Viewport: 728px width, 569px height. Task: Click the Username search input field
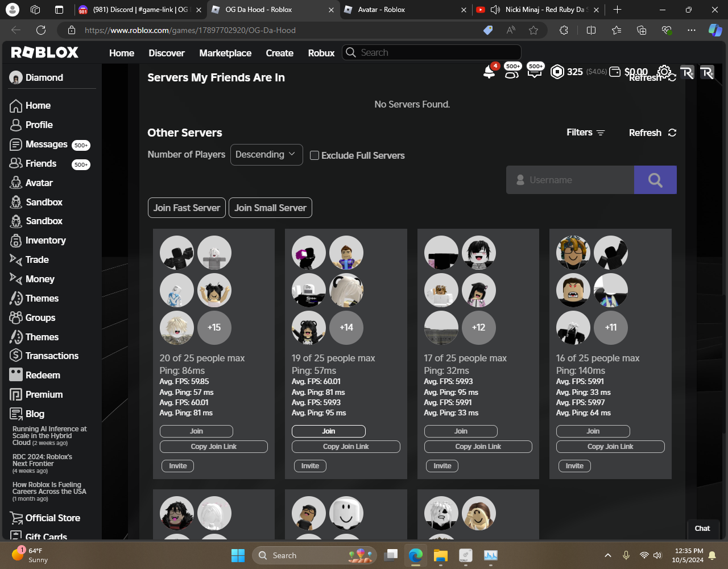[570, 180]
